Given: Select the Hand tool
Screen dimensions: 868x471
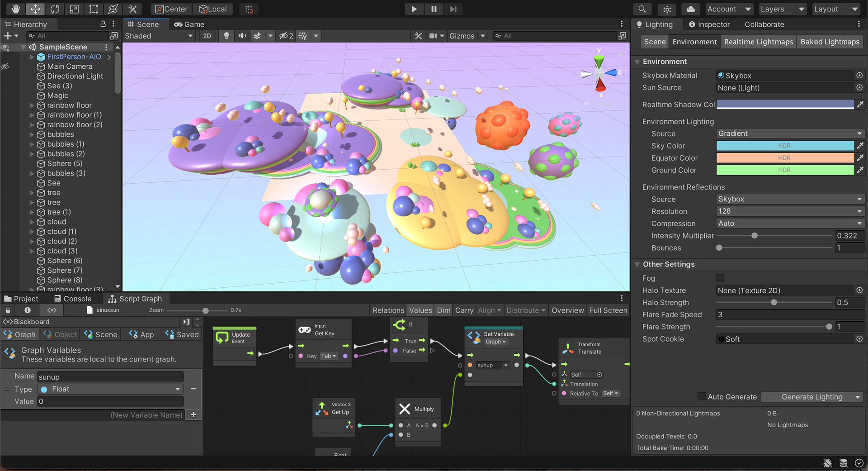Looking at the screenshot, I should pyautogui.click(x=16, y=9).
